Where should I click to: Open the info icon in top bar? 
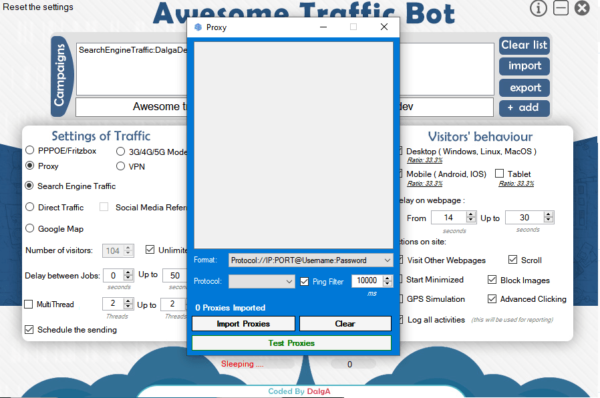pyautogui.click(x=538, y=8)
